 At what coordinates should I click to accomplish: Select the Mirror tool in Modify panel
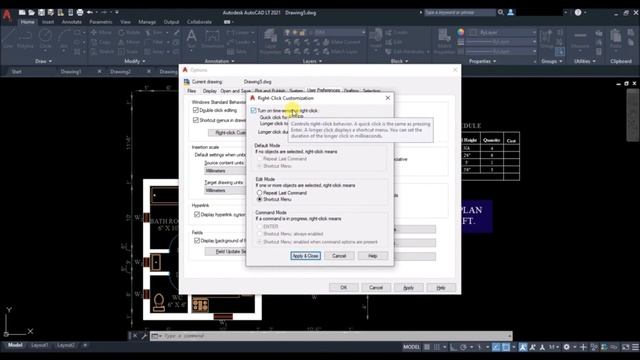pyautogui.click(x=129, y=42)
